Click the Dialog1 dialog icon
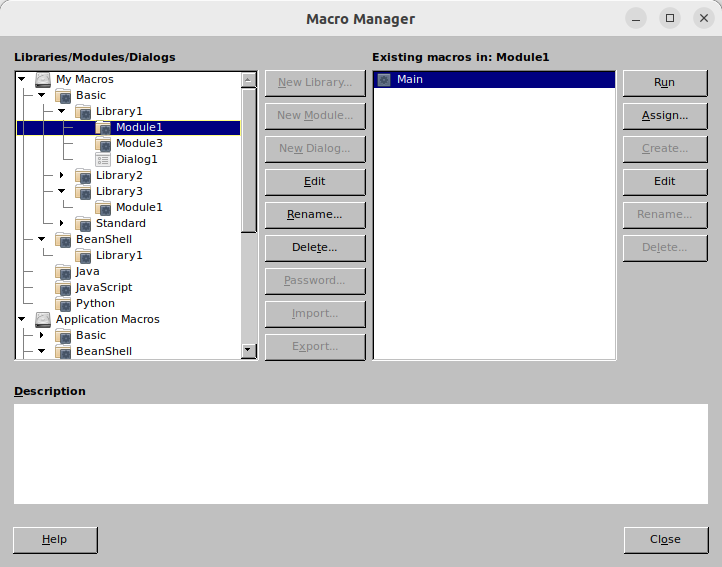 click(x=103, y=159)
